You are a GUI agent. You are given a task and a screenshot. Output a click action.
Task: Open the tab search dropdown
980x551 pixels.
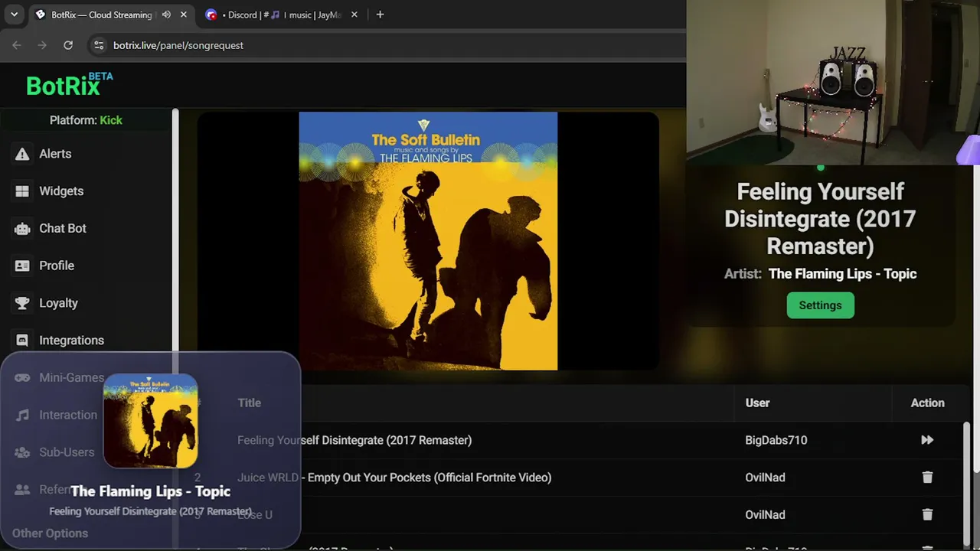point(14,15)
